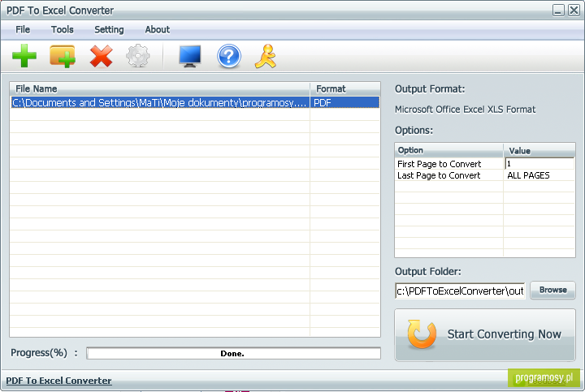Image resolution: width=585 pixels, height=392 pixels.
Task: Click the grayed-out gear settings icon
Action: tap(138, 56)
